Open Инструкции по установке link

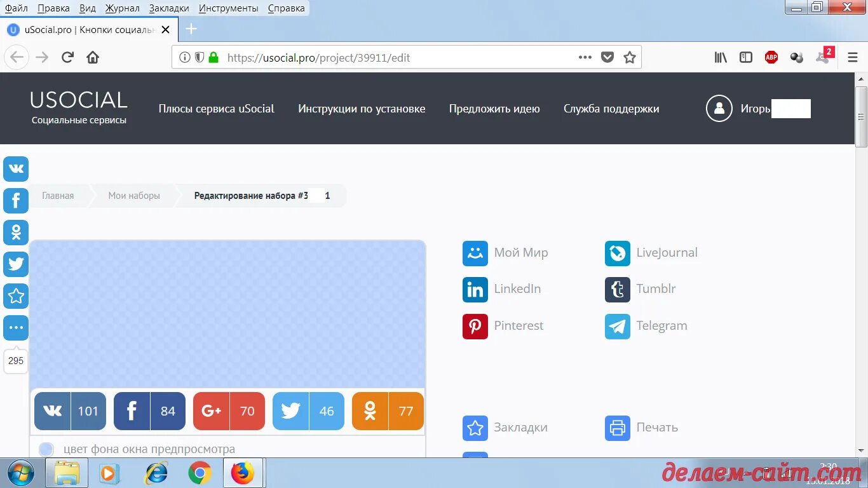click(362, 109)
